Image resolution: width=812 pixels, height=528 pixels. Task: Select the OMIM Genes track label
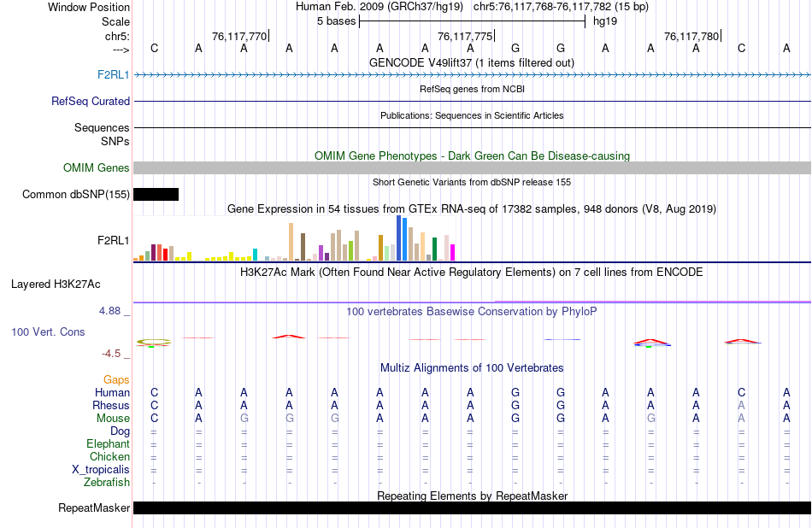pos(96,167)
